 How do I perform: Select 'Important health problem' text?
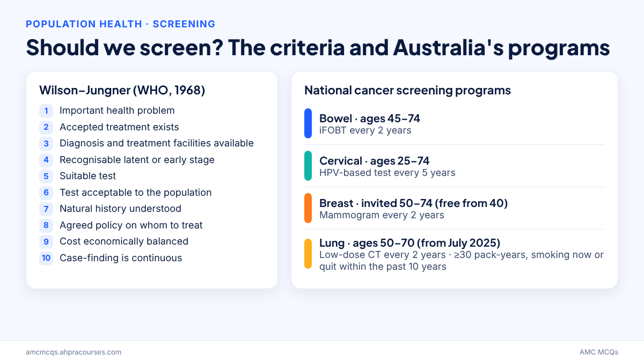(117, 111)
